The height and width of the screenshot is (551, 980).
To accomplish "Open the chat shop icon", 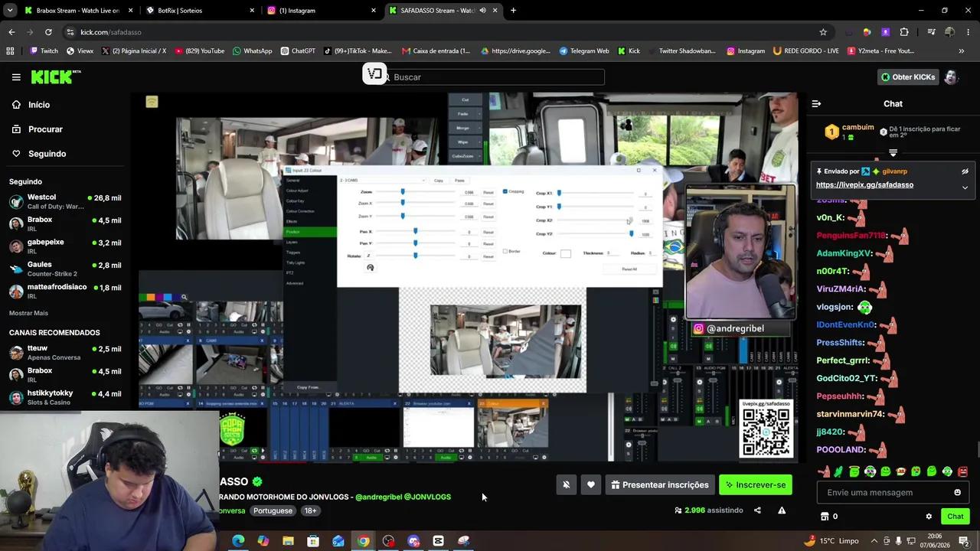I will 825,517.
